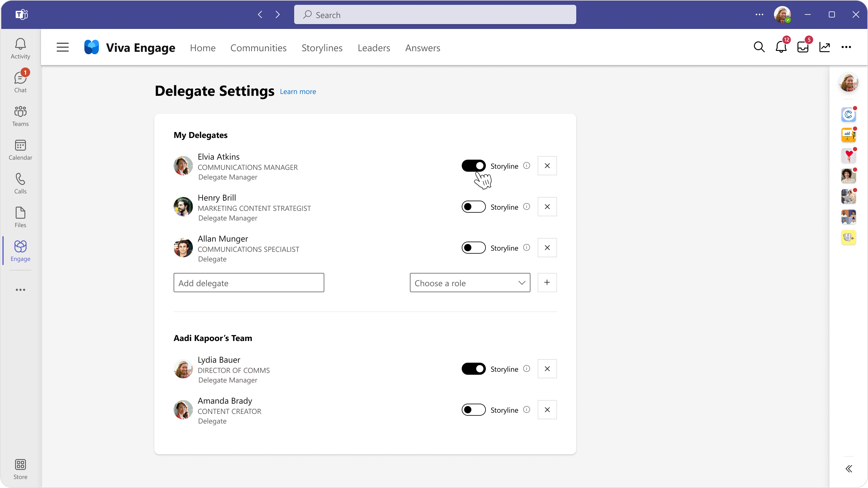Image resolution: width=868 pixels, height=488 pixels.
Task: Toggle Storyline access for Elvia Atkins
Action: tap(473, 166)
